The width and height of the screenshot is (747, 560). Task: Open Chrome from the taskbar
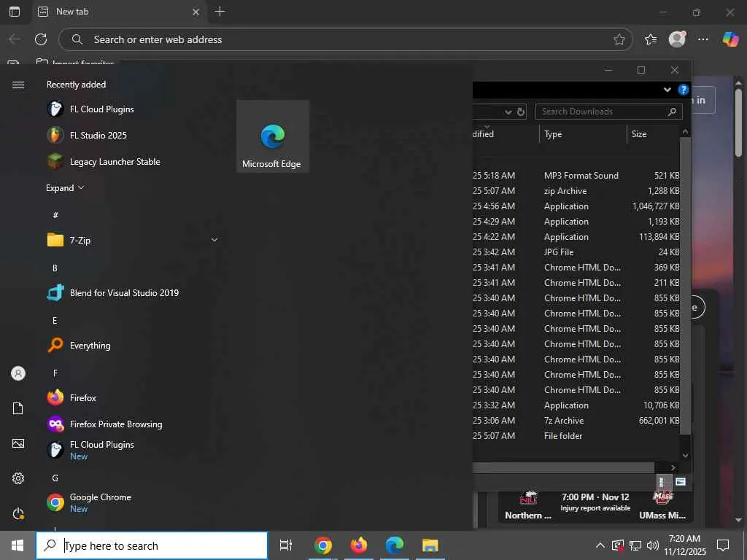tap(323, 545)
